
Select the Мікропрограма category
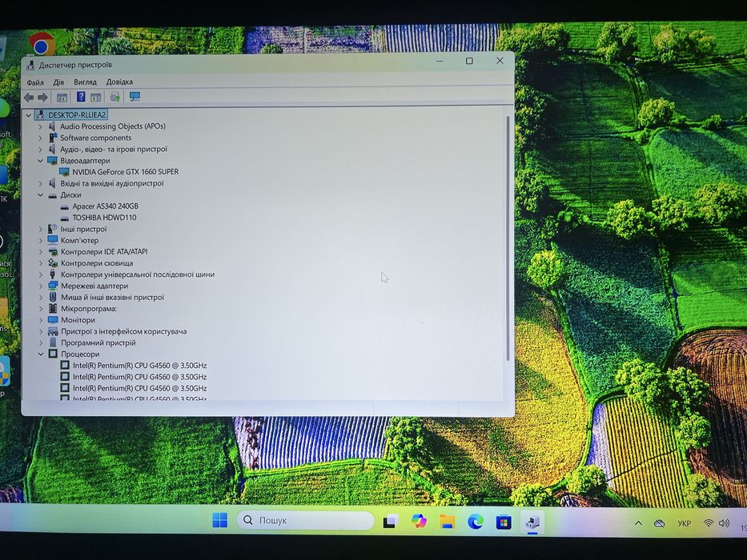click(x=89, y=309)
